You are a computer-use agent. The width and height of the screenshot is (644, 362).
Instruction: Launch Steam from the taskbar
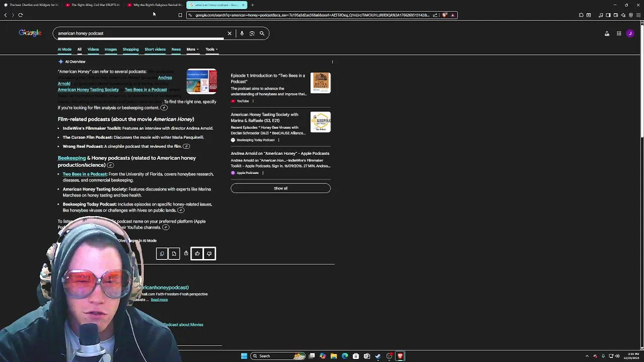point(378,356)
